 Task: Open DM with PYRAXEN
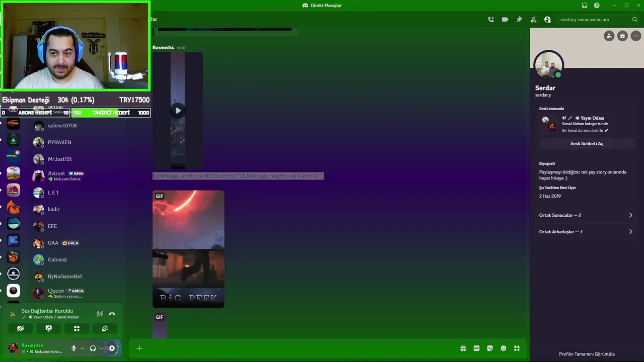coord(75,142)
